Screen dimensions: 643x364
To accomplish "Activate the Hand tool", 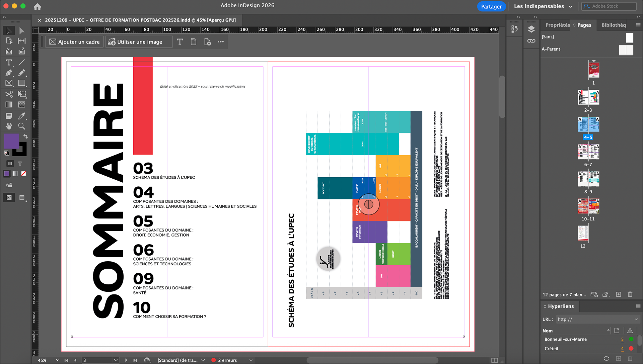I will (9, 126).
